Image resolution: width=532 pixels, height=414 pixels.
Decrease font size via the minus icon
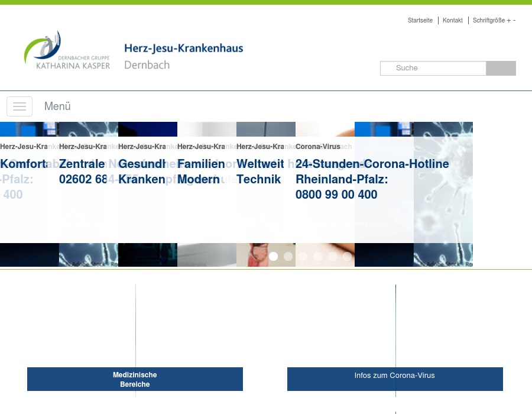pos(514,20)
